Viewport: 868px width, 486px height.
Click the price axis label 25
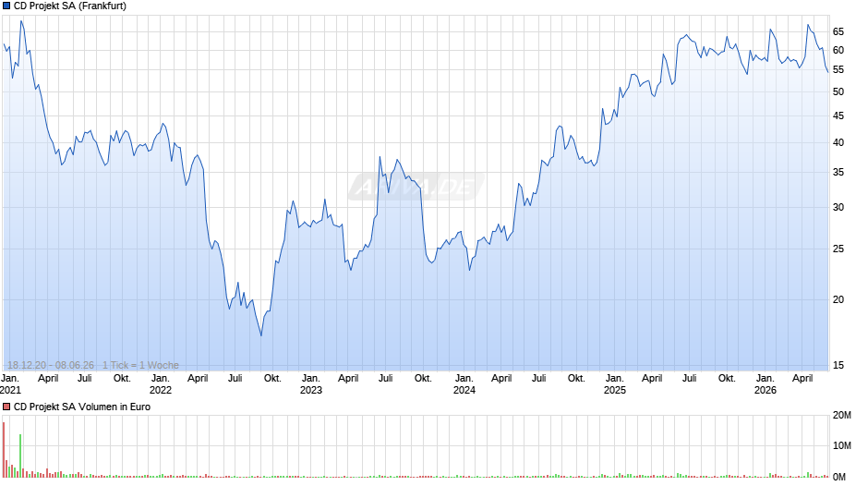pos(838,249)
